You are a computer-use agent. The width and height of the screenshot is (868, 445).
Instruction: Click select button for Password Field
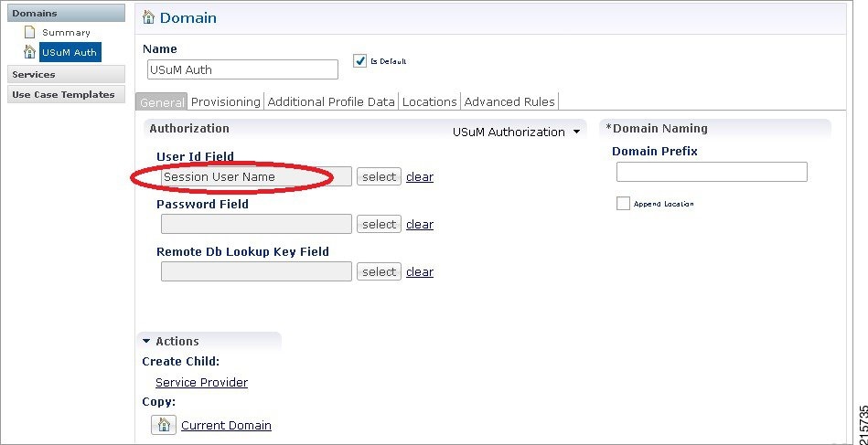379,225
